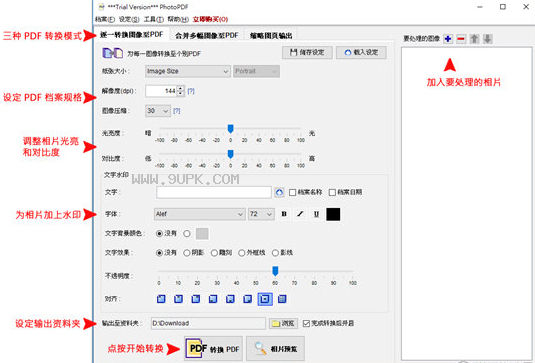Open the 档案(F) menu
The height and width of the screenshot is (363, 535).
pyautogui.click(x=105, y=19)
